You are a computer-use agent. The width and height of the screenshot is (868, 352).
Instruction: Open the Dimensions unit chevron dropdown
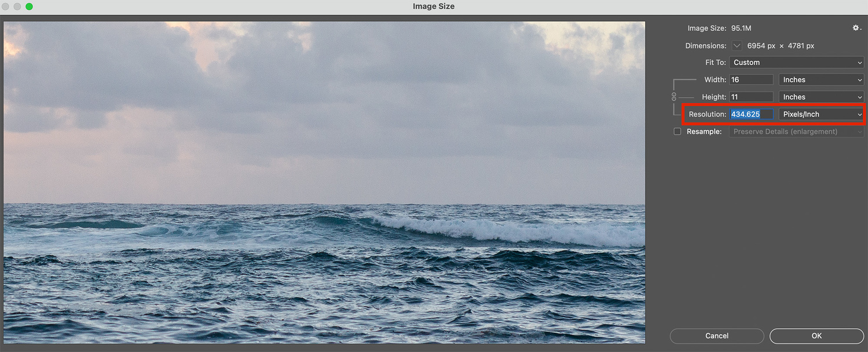pos(737,45)
